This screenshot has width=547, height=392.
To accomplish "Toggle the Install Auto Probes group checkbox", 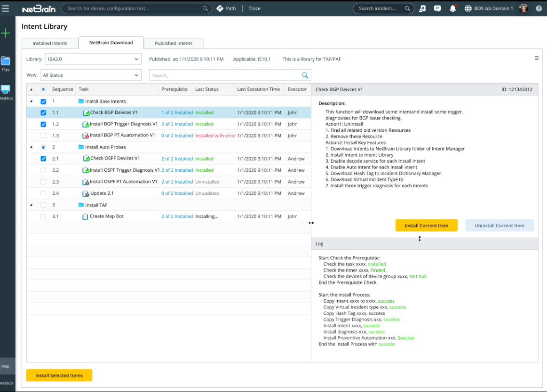I will [43, 147].
